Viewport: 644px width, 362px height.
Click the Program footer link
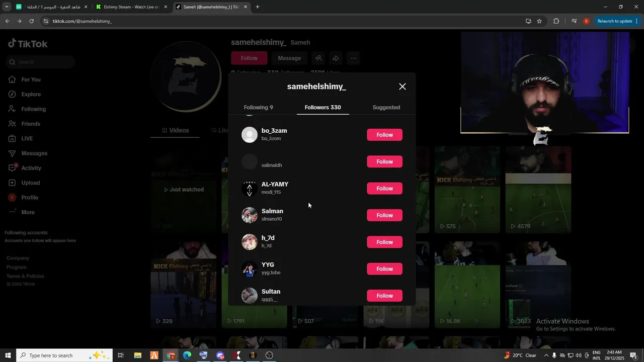pyautogui.click(x=17, y=267)
